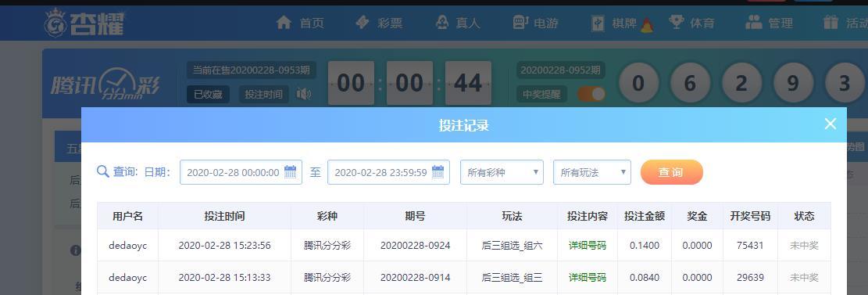
Task: Click the period number 20200228-0924
Action: [415, 245]
